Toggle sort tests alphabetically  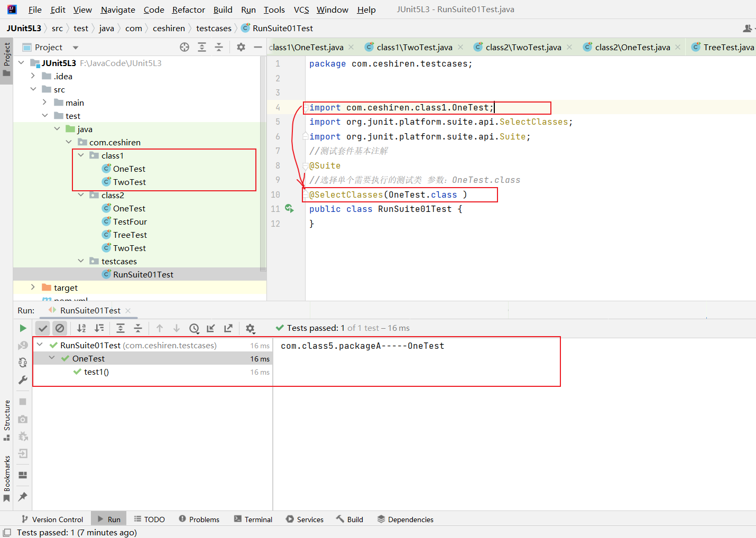81,328
